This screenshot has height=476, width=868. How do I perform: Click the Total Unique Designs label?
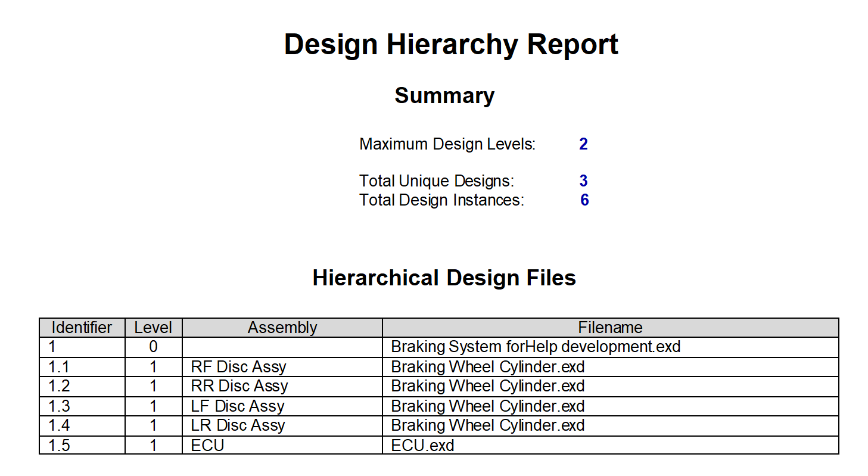(x=437, y=181)
